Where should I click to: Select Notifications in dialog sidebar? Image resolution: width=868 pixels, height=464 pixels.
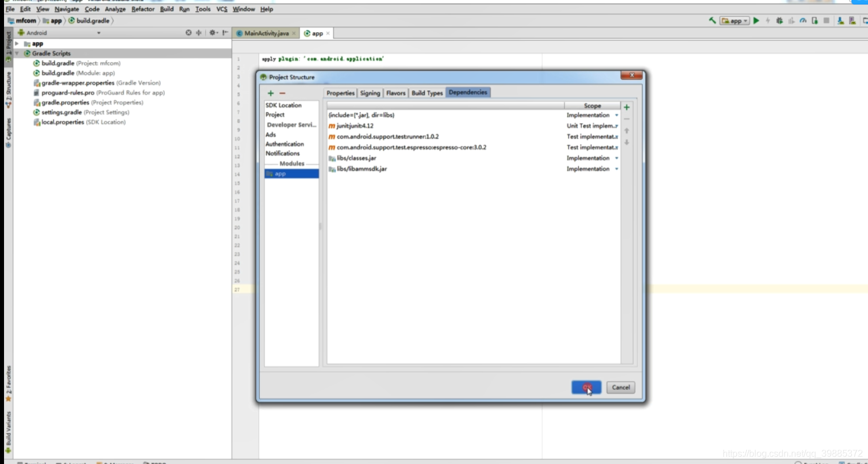pos(282,154)
